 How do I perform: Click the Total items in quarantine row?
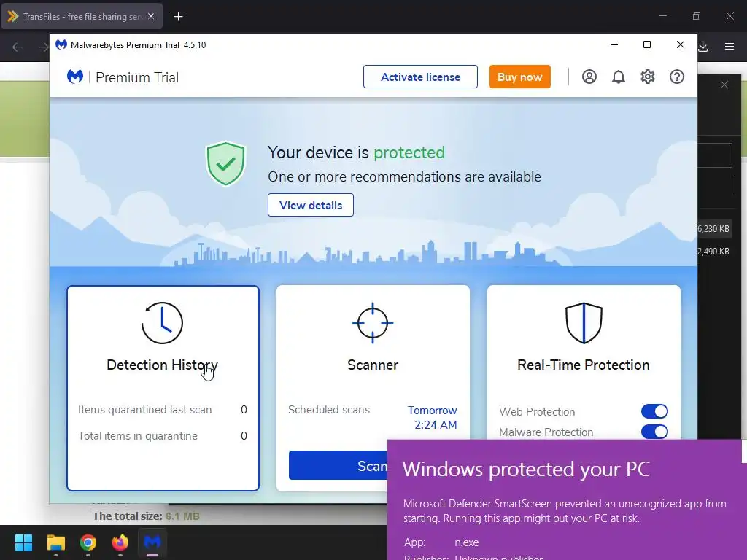click(163, 436)
